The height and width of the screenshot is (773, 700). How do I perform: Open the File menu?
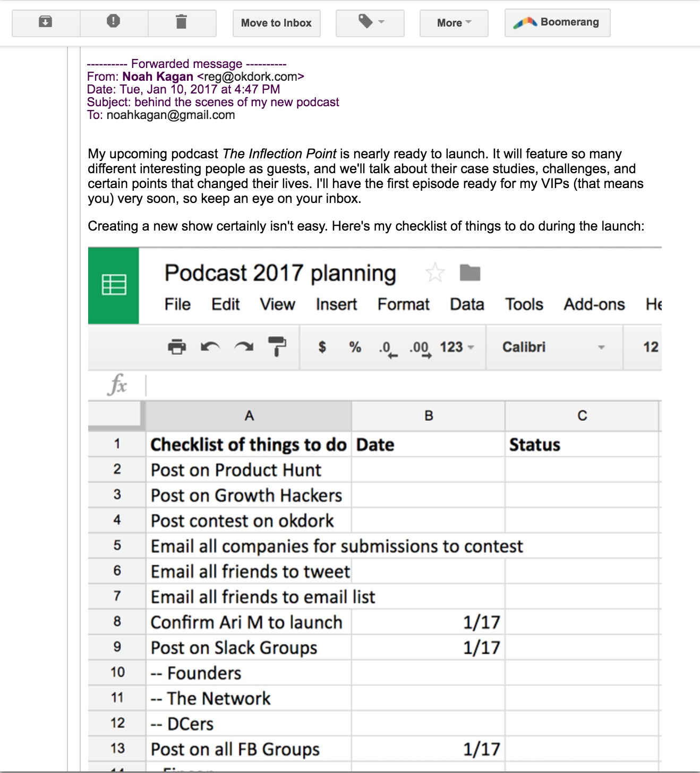tap(177, 304)
